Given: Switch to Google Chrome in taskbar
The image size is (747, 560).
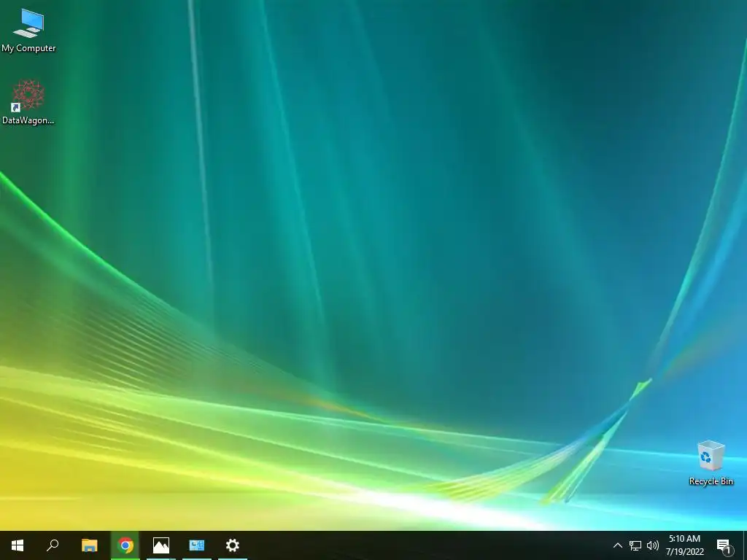Looking at the screenshot, I should (125, 545).
